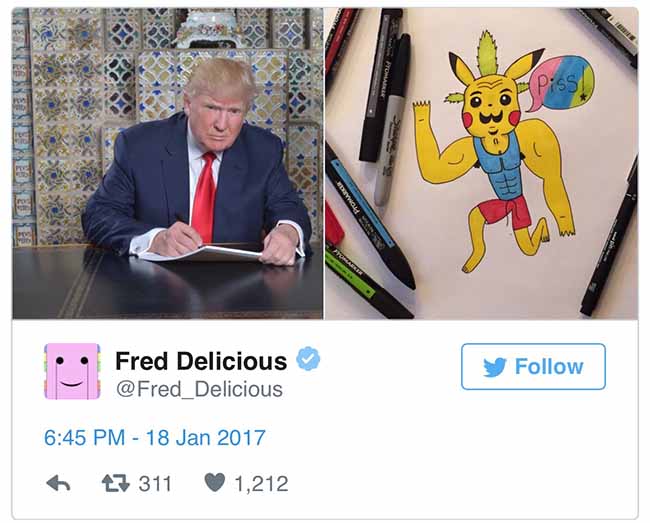Click the heart like icon
This screenshot has height=523, width=650.
(x=215, y=482)
